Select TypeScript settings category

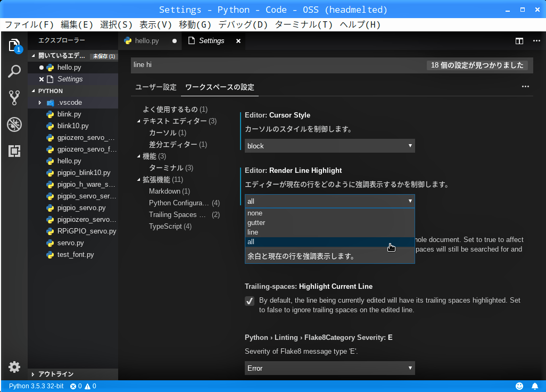tap(170, 227)
